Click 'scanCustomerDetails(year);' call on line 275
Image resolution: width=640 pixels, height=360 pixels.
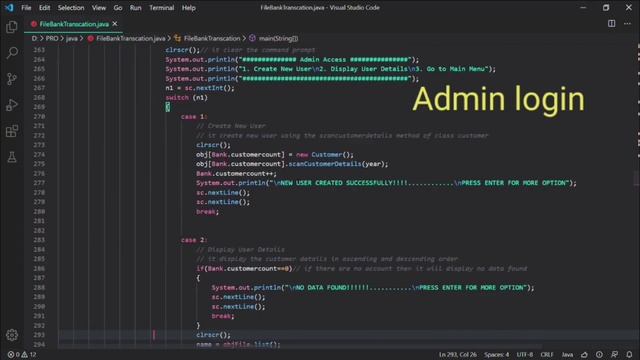pyautogui.click(x=338, y=164)
